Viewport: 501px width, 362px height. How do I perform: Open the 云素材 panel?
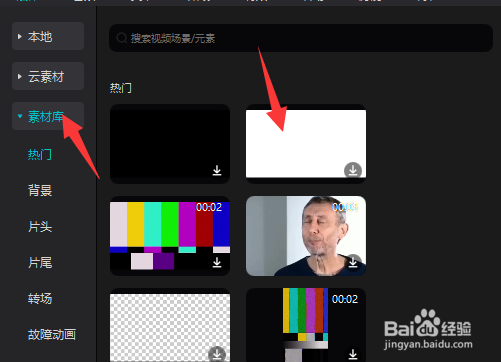(x=48, y=76)
